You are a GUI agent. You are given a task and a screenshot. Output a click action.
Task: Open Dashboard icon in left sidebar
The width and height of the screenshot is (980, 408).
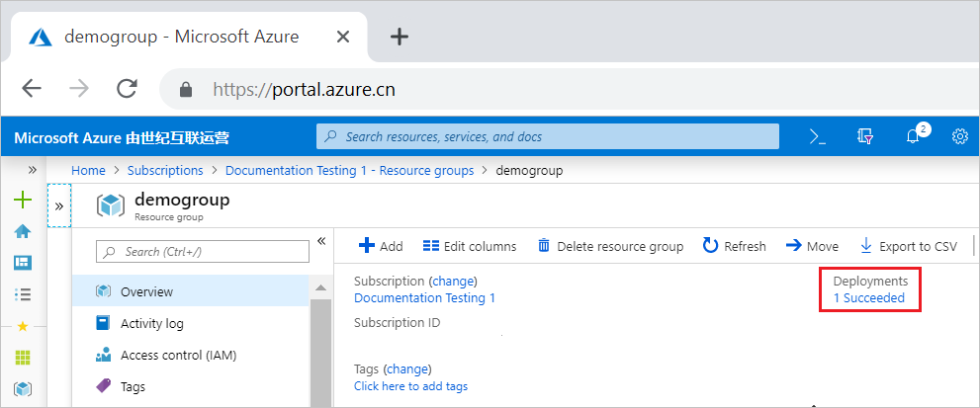(22, 262)
